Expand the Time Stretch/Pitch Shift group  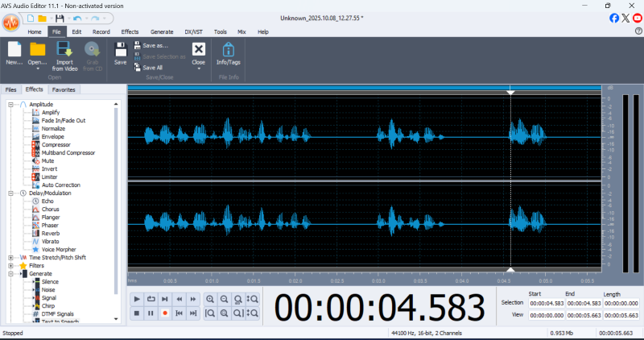[10, 257]
